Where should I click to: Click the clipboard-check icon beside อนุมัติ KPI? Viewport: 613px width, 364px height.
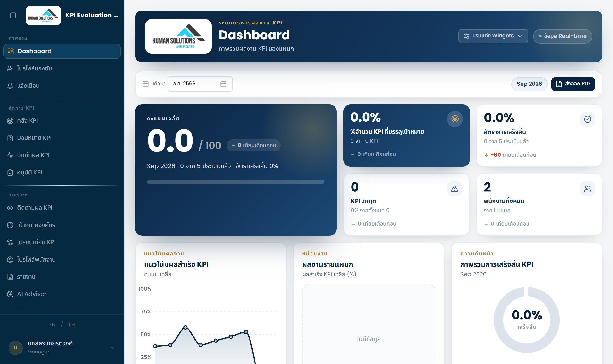[x=10, y=172]
